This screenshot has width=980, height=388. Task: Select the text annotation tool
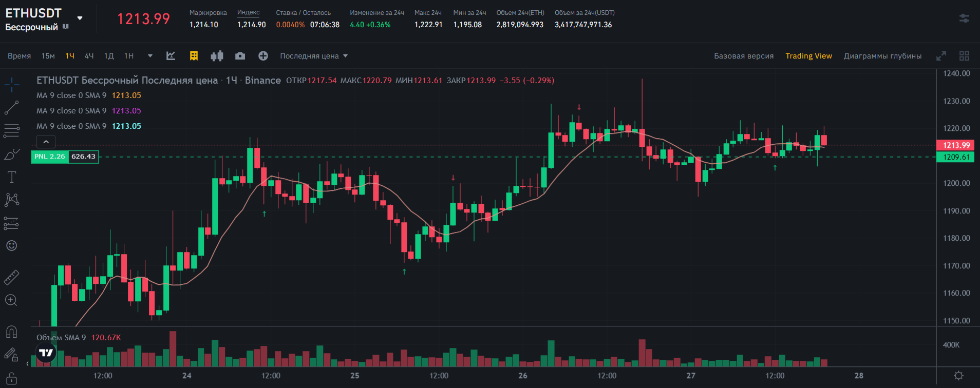pyautogui.click(x=11, y=177)
